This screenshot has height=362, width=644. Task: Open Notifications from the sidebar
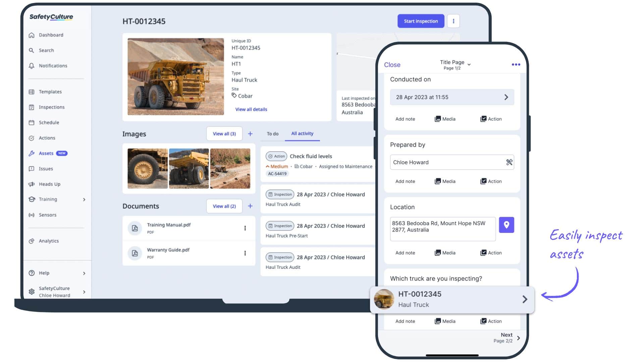point(53,66)
